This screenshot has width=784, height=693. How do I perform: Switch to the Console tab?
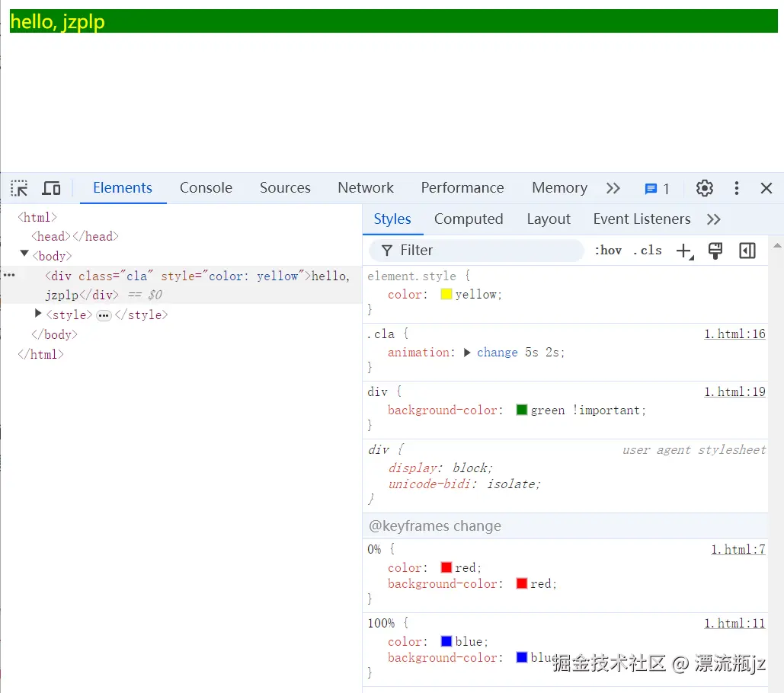206,188
